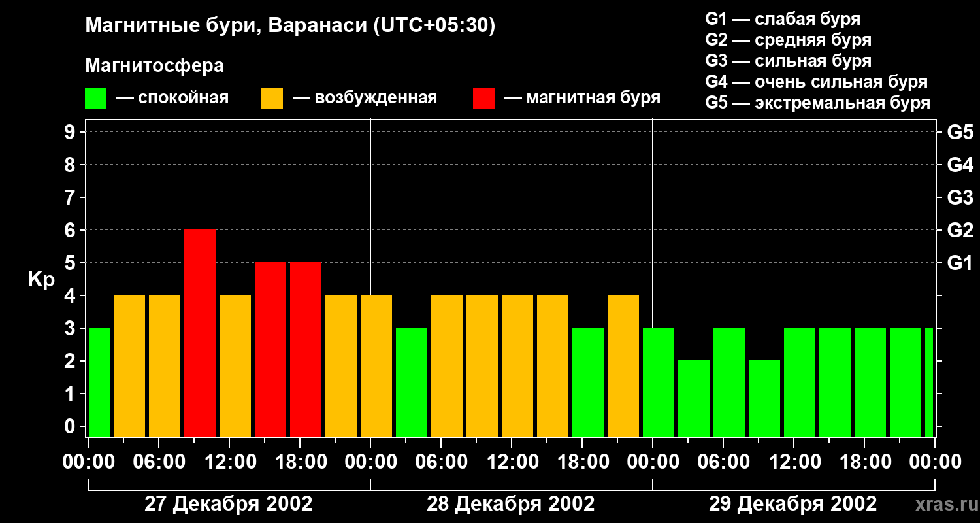Click the value 3 on the Kp axis
This screenshot has width=980, height=523.
click(71, 328)
